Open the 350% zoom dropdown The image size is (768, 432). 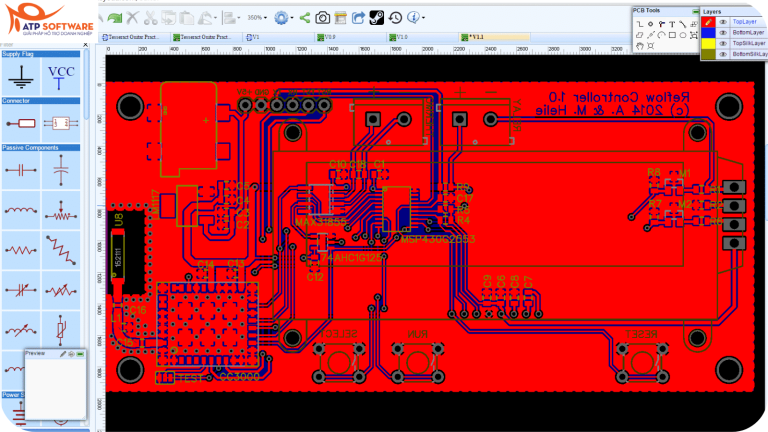(257, 18)
